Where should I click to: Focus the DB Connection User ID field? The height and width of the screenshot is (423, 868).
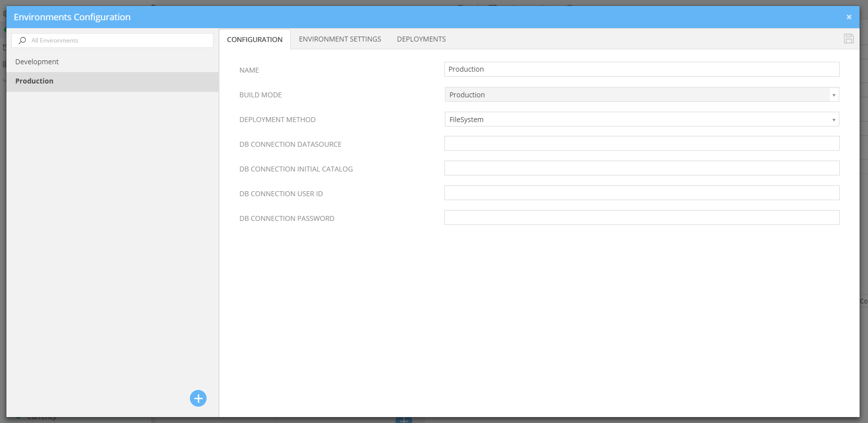pyautogui.click(x=641, y=193)
